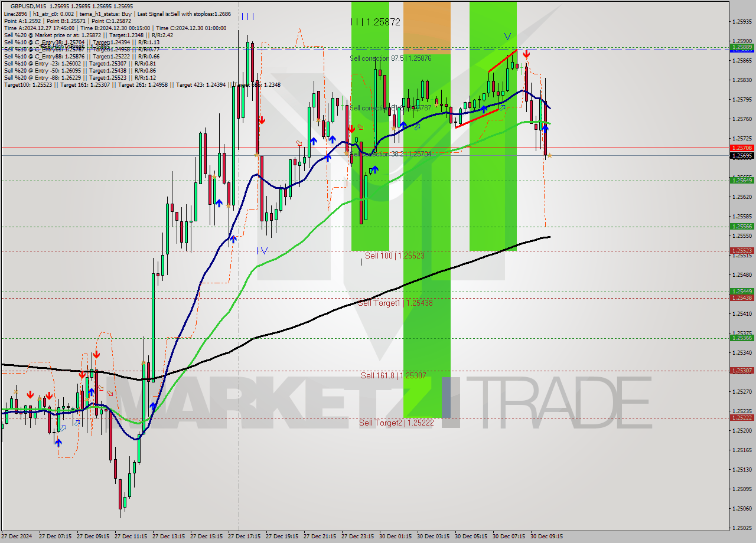Click the '30 Dec 01:15' time axis label
The height and width of the screenshot is (543, 756).
tap(396, 537)
